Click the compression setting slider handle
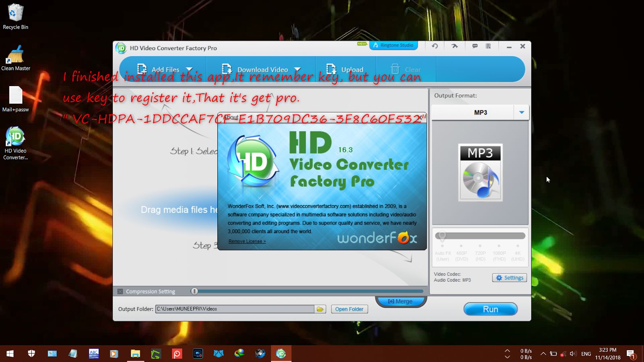 point(194,291)
